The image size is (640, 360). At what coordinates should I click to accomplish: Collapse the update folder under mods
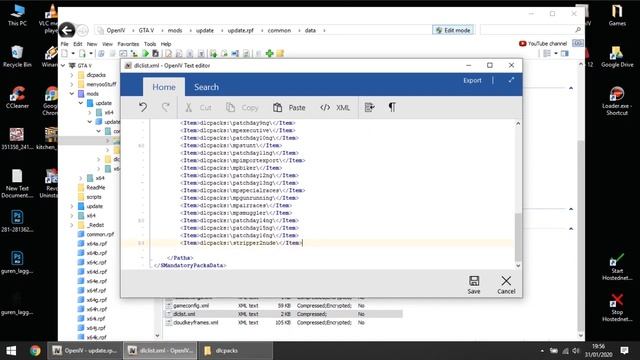[x=81, y=103]
